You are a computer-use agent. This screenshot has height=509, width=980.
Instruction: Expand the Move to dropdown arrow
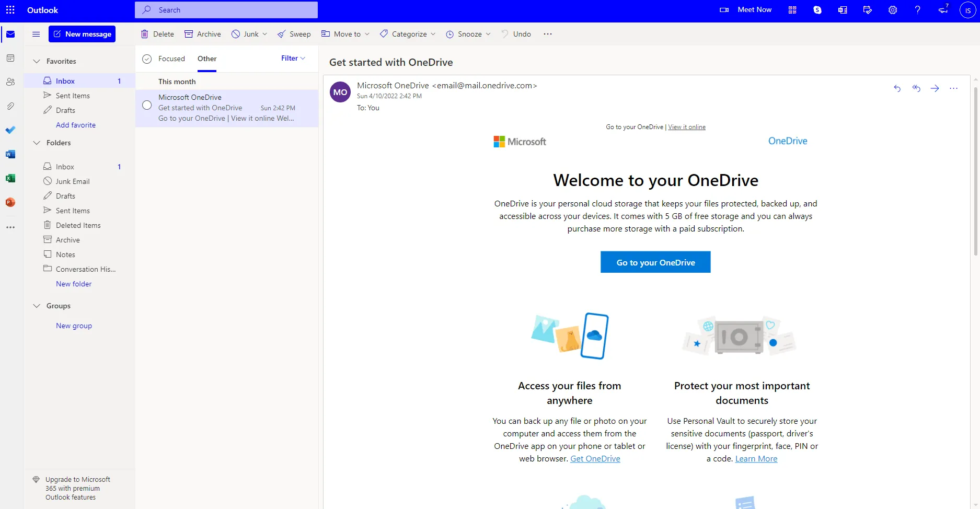367,34
